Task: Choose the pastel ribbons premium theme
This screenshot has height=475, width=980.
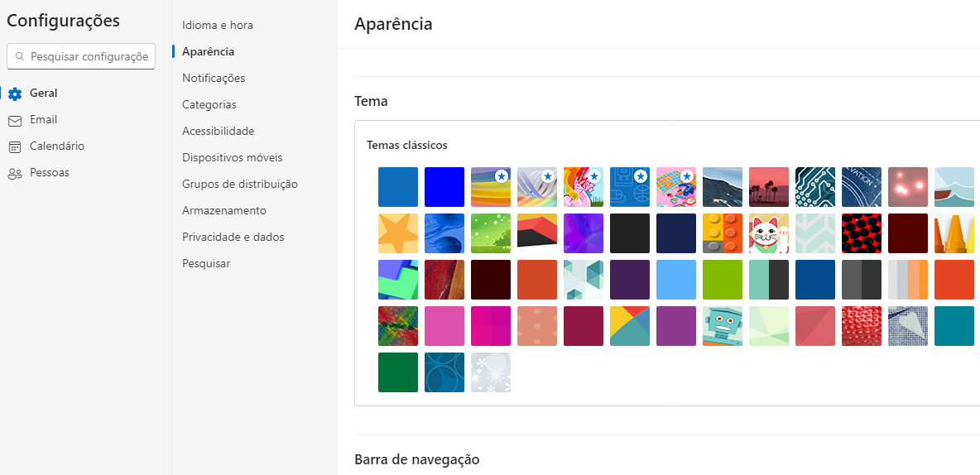Action: tap(537, 187)
